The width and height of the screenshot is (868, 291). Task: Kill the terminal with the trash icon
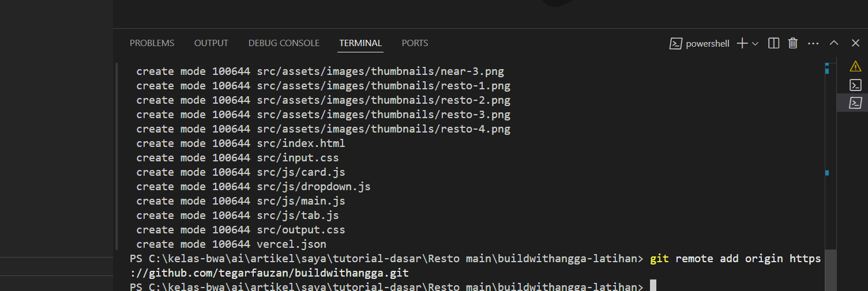pos(793,43)
